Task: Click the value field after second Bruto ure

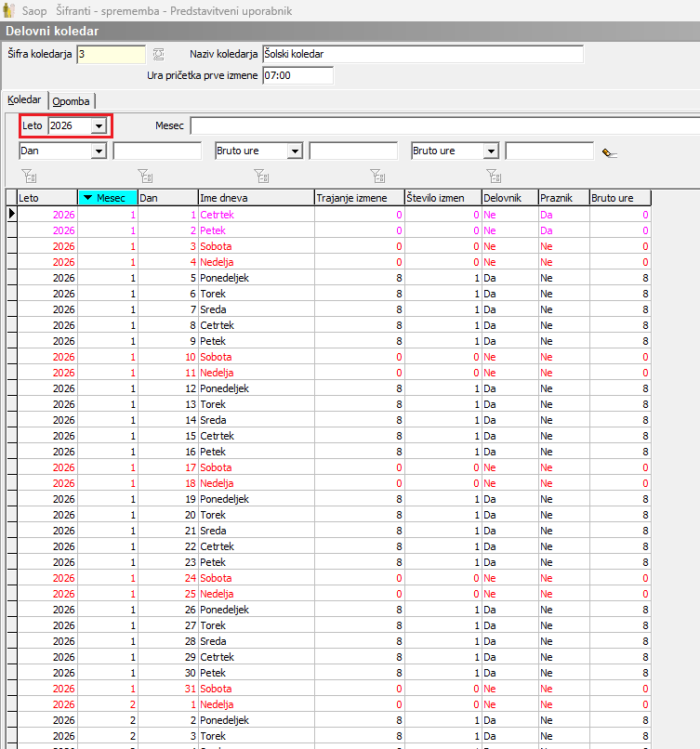Action: (549, 151)
